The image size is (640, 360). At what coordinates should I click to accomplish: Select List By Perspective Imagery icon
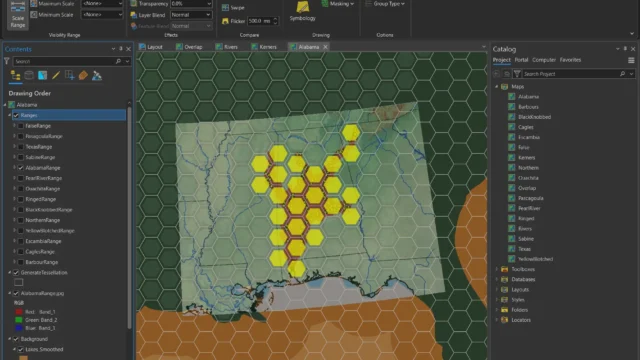click(x=97, y=76)
